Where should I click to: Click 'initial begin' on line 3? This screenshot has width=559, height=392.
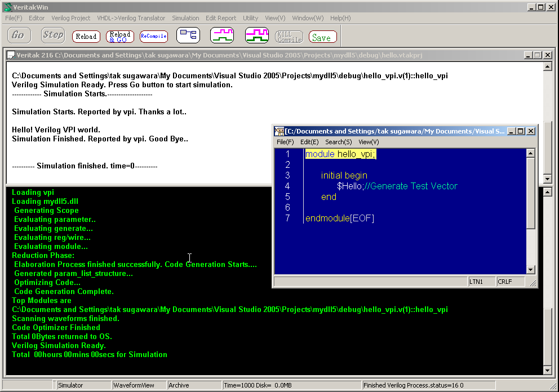tap(344, 175)
